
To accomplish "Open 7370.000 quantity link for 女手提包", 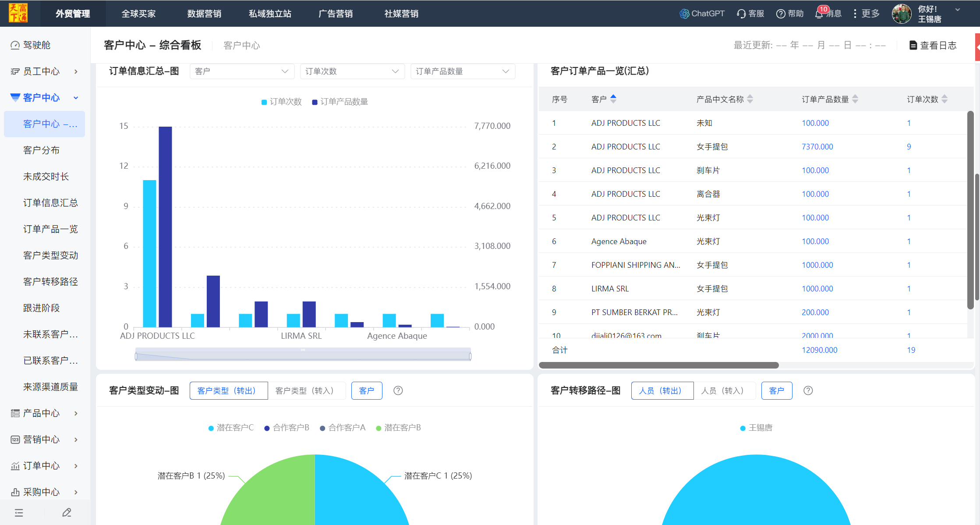I will (x=817, y=147).
